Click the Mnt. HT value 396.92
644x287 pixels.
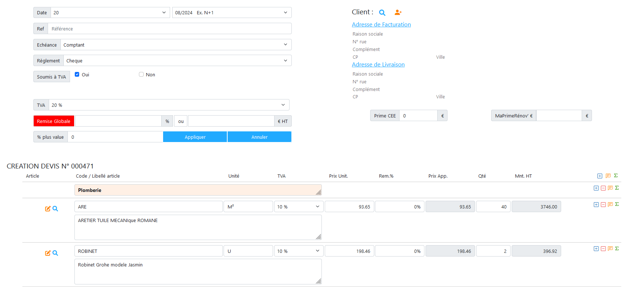[536, 251]
